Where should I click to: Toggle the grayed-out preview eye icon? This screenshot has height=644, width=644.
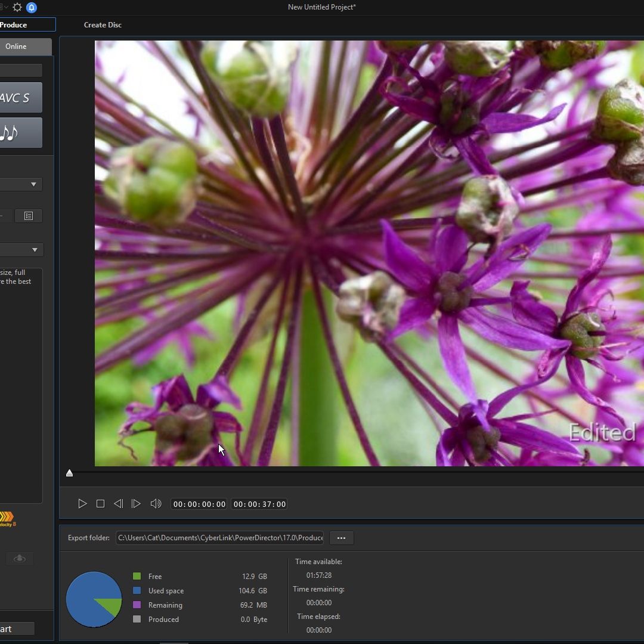(19, 559)
